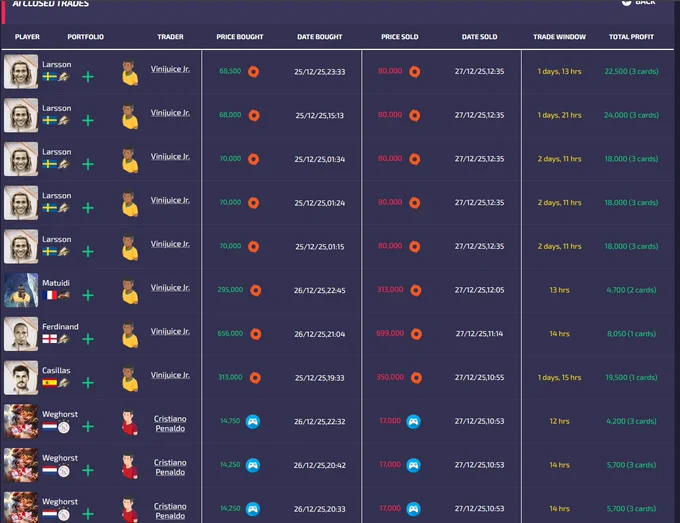
Task: Open the Ferdinand player card thumbnail
Action: [21, 334]
